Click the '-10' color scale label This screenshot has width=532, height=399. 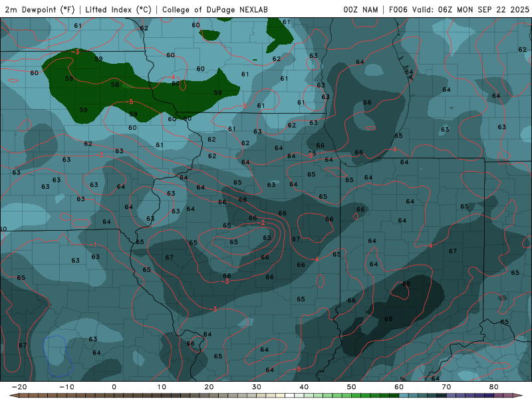click(x=66, y=387)
